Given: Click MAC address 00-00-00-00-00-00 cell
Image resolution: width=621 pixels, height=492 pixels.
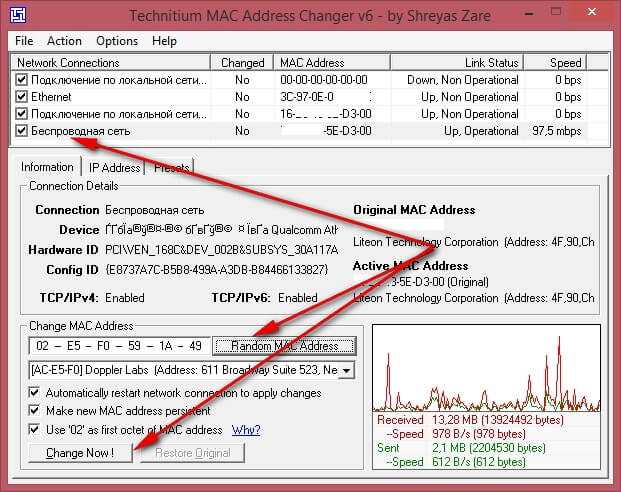Looking at the screenshot, I should point(324,80).
